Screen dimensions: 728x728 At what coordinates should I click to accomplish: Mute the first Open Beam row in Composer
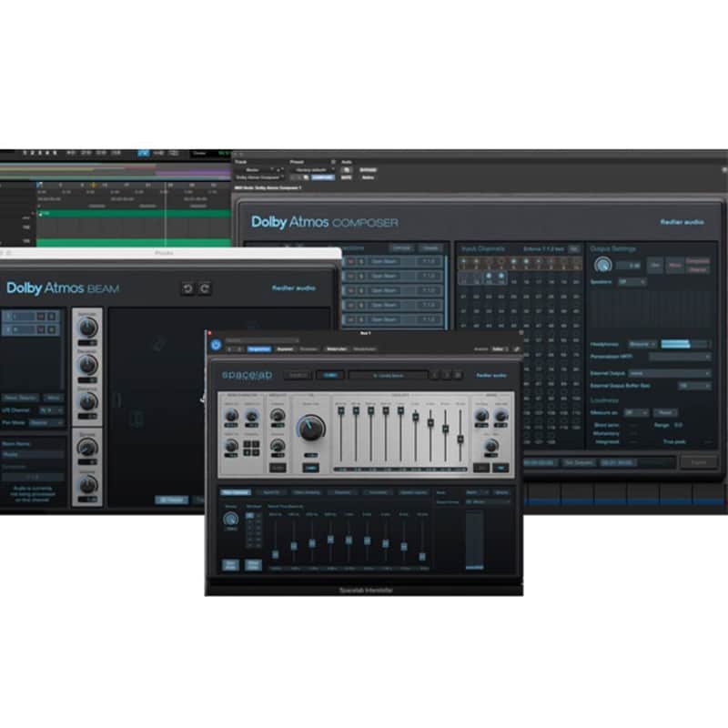350,262
